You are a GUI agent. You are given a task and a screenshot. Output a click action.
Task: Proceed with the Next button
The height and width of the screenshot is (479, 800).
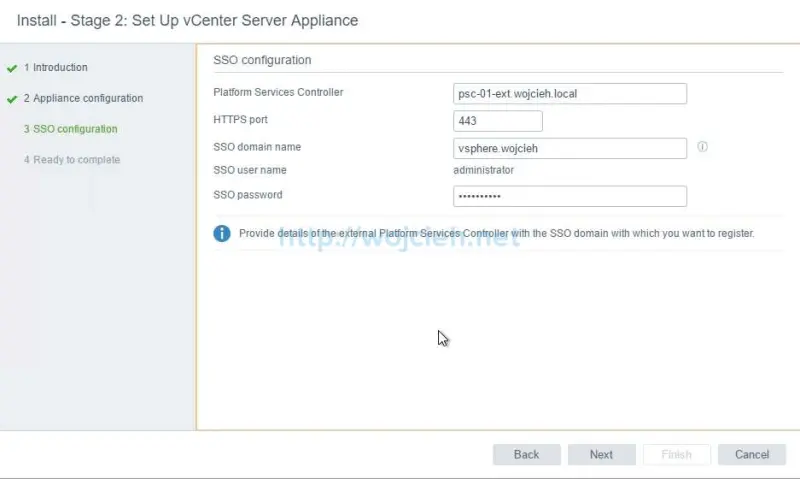pyautogui.click(x=601, y=454)
